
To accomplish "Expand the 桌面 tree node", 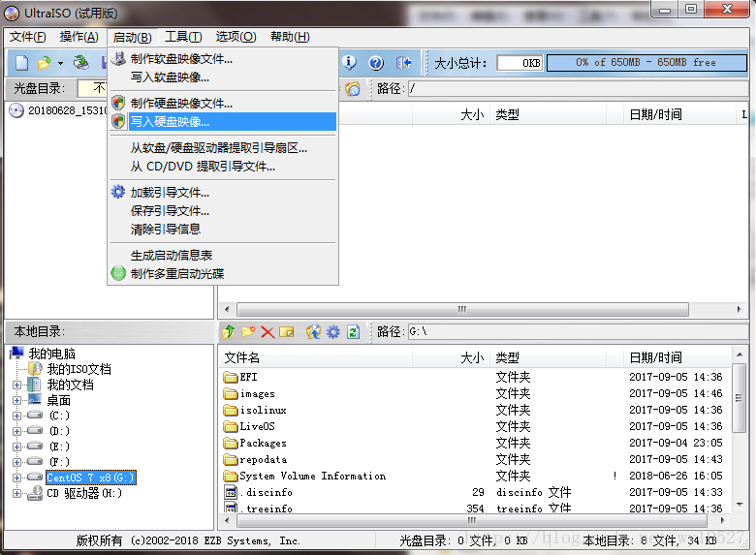I will (16, 400).
